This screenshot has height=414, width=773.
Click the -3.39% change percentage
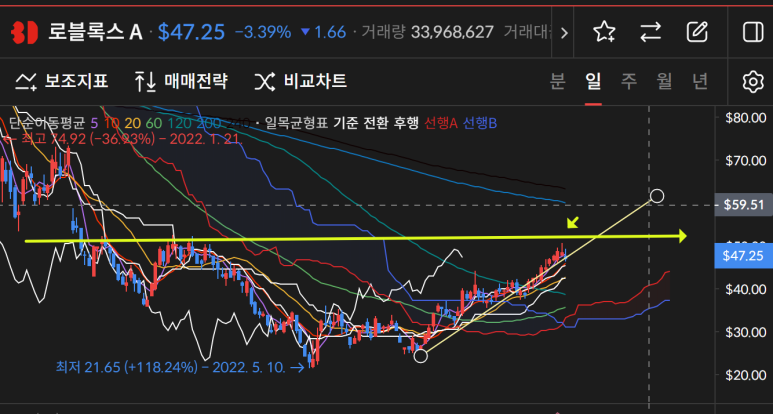point(263,33)
